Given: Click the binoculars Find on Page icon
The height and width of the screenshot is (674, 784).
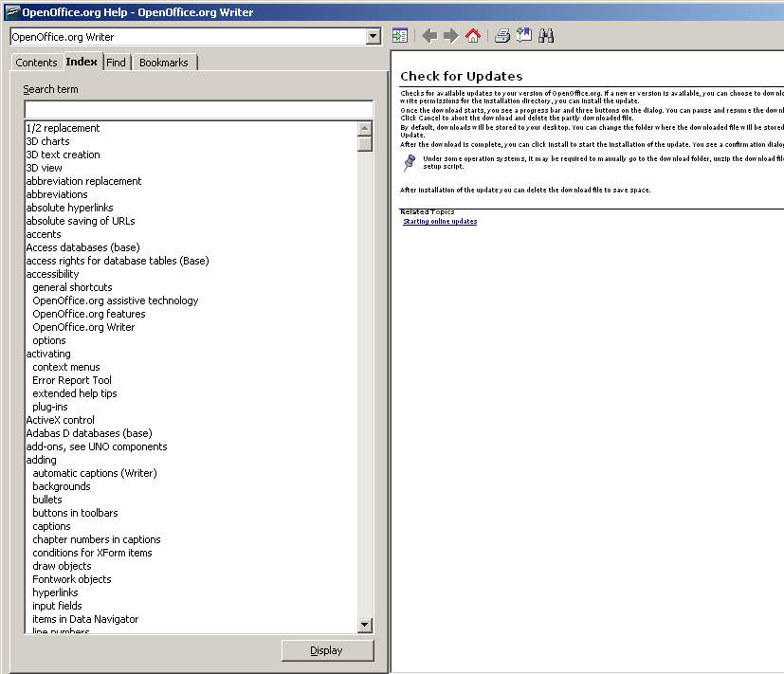Looking at the screenshot, I should 546,36.
